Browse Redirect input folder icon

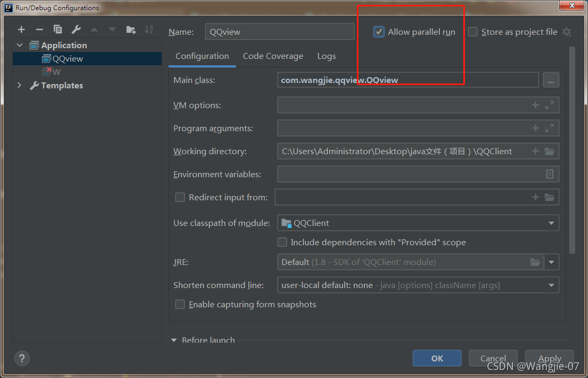(549, 197)
